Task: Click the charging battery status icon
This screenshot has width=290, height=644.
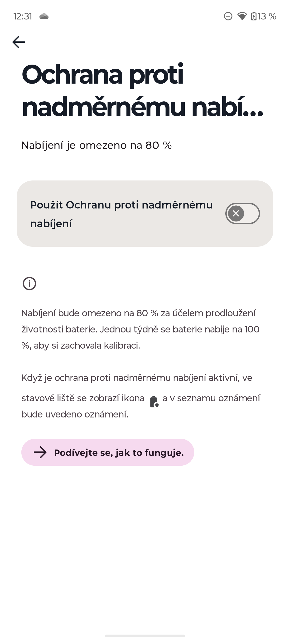Action: click(x=254, y=16)
